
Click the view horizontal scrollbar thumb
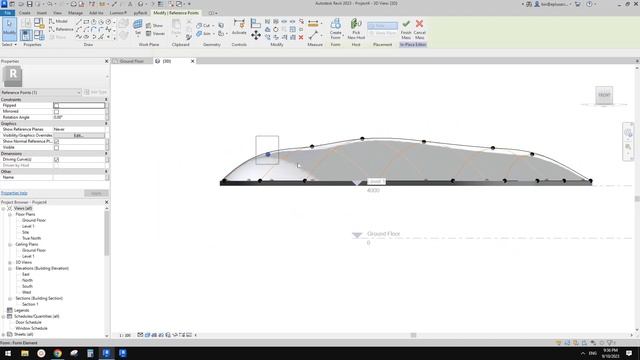tap(413, 335)
